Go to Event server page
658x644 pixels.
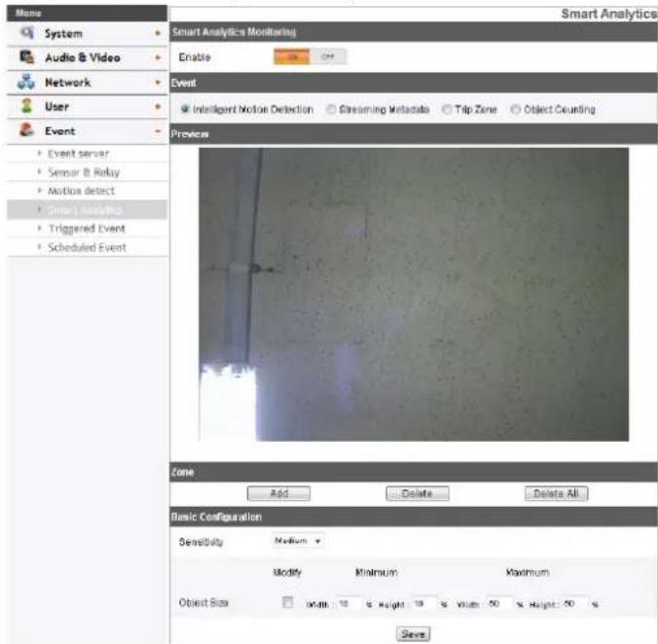click(x=78, y=154)
